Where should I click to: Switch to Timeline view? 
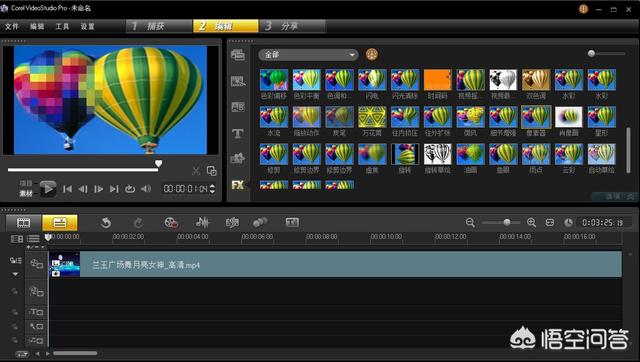[x=60, y=223]
